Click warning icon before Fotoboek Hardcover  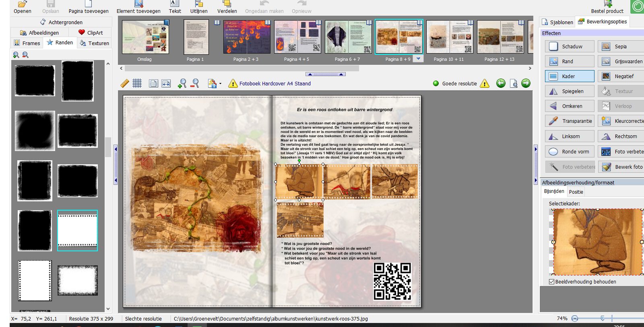(x=233, y=83)
